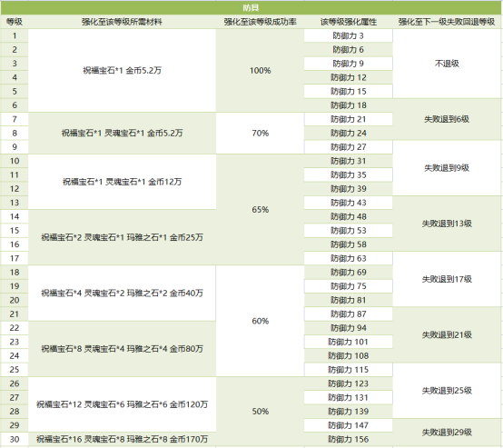Screen dimensions: 503x448
Task: Click the 防御力 6 cell
Action: click(349, 50)
